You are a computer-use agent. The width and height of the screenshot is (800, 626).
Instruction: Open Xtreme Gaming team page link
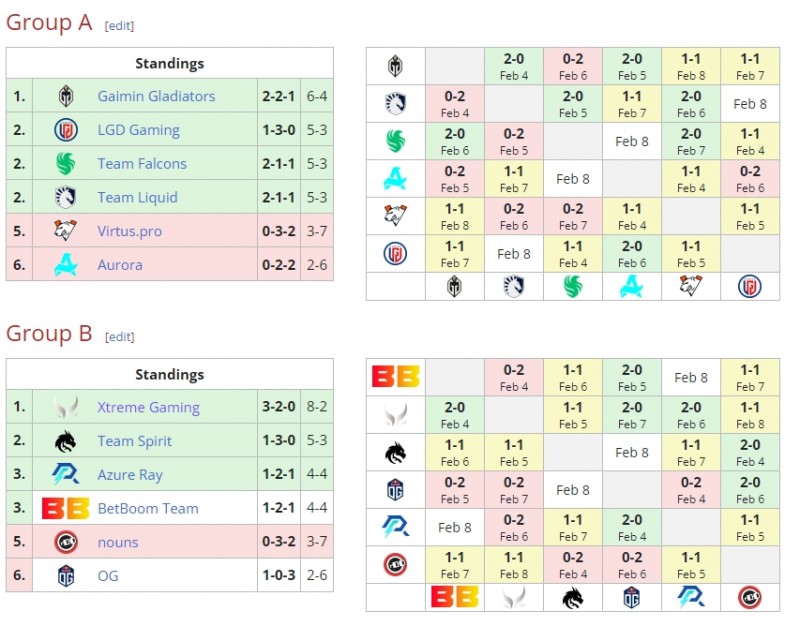click(148, 407)
